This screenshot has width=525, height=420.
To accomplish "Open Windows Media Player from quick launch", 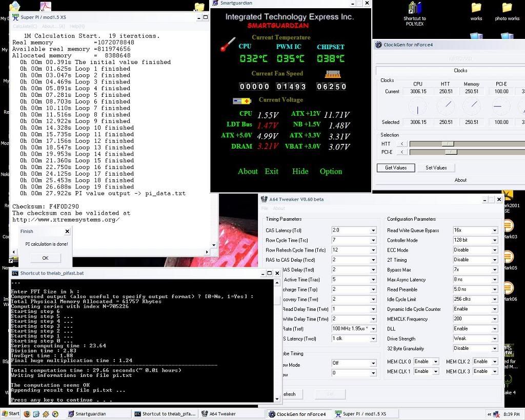I will point(55,414).
